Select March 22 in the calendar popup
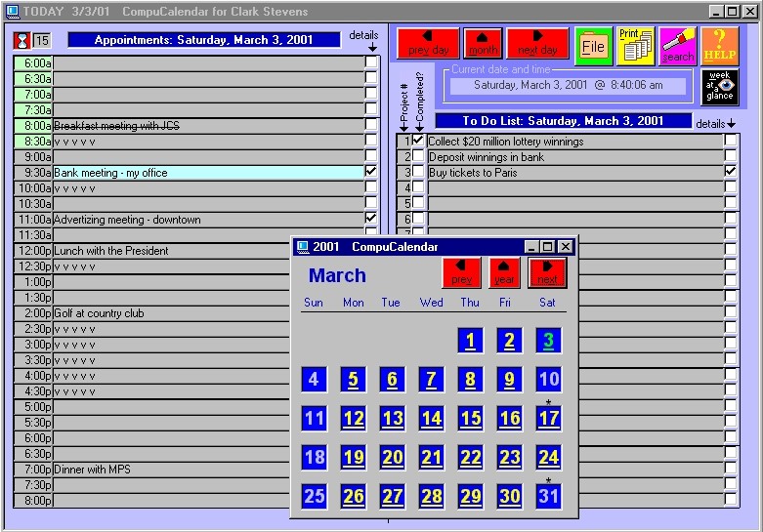Screen dimensions: 763x532 click(x=470, y=457)
